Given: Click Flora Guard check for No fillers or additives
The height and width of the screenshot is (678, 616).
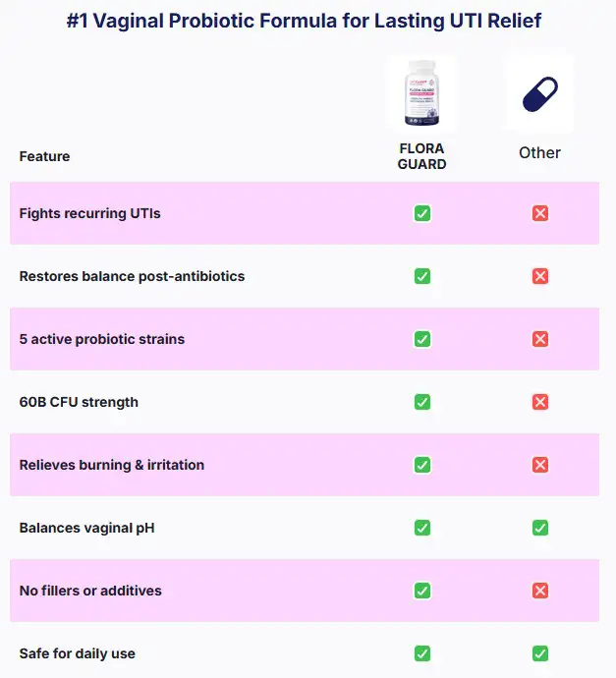Looking at the screenshot, I should click(422, 591).
